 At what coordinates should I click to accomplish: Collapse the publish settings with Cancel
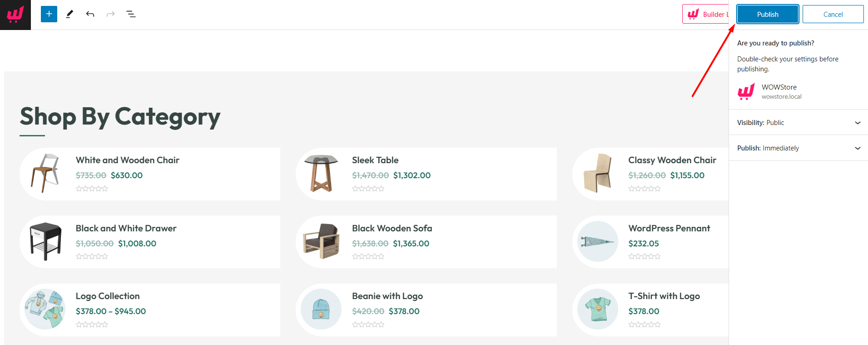[x=833, y=14]
